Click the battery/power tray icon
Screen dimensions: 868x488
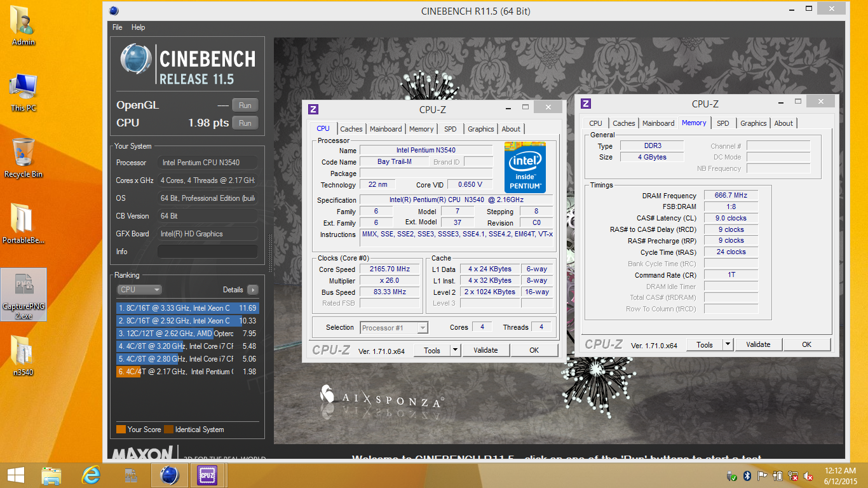pos(778,476)
